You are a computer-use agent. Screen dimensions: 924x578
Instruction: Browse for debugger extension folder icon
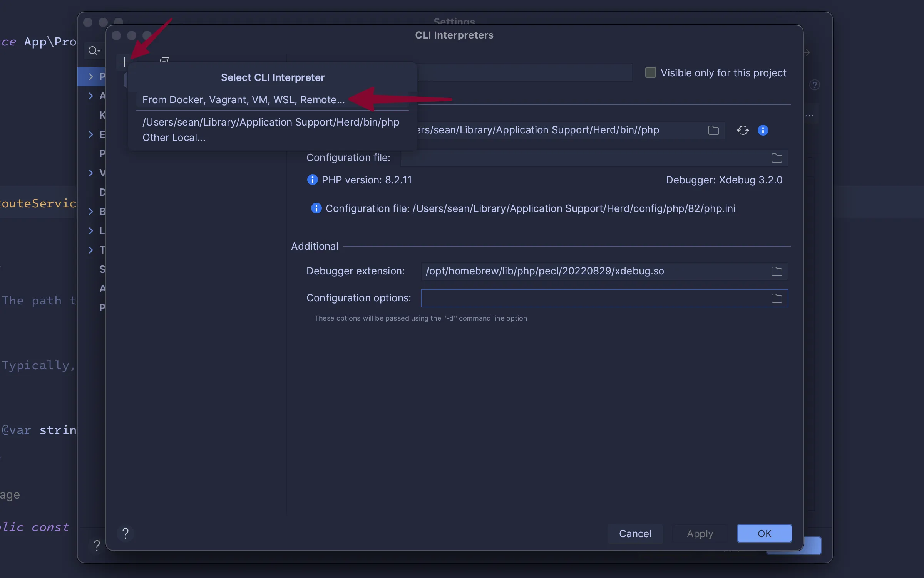(x=777, y=271)
